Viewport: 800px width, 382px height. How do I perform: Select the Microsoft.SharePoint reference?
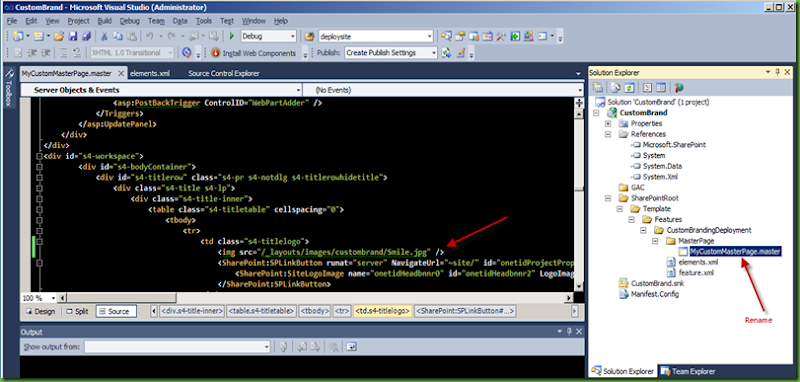pyautogui.click(x=673, y=145)
